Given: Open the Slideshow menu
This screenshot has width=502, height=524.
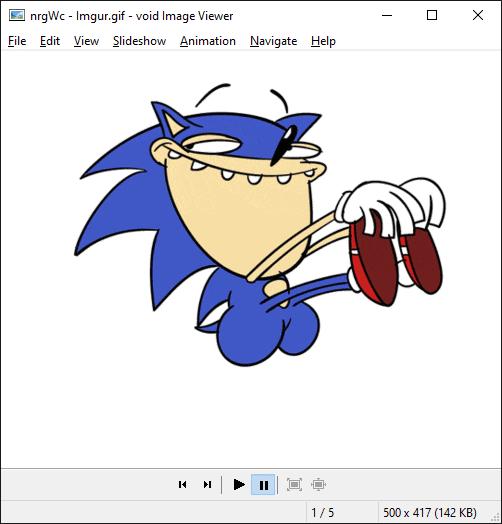Looking at the screenshot, I should pyautogui.click(x=139, y=41).
